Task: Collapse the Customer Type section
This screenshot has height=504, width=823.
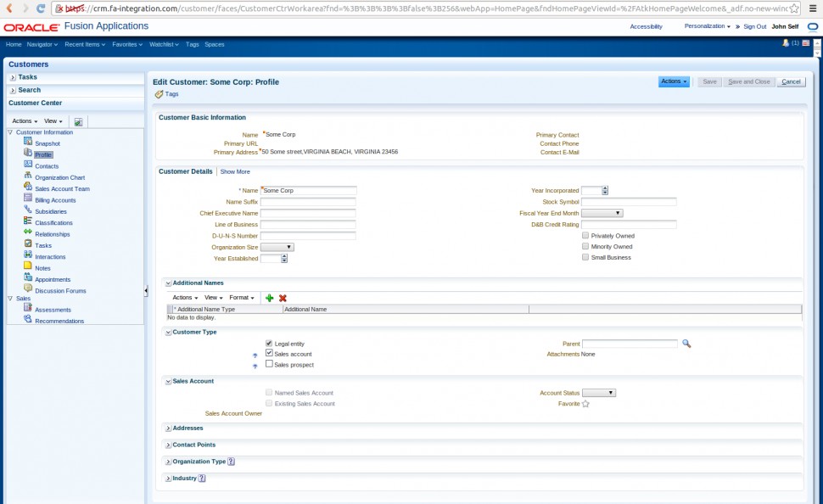Action: tap(167, 332)
